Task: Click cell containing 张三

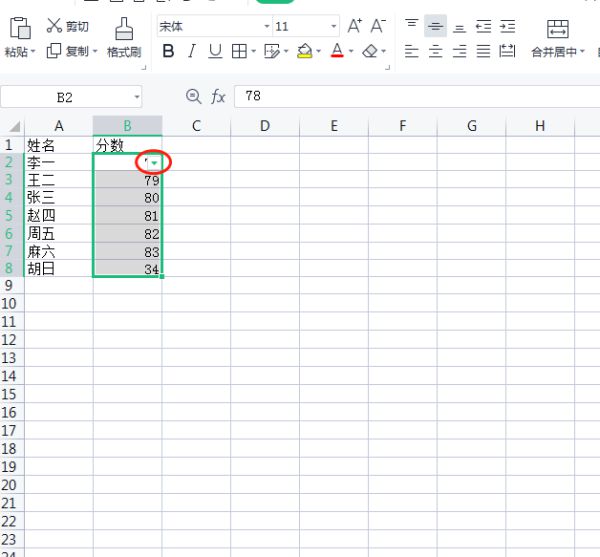Action: [59, 198]
